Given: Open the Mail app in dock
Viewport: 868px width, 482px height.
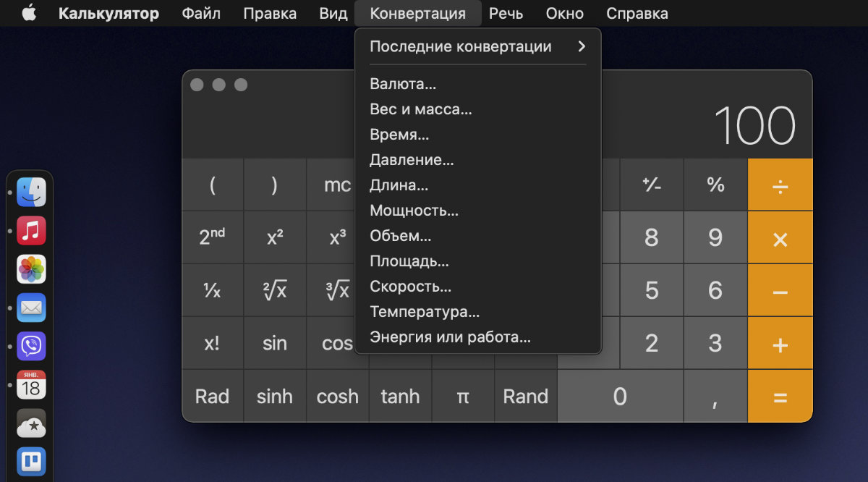Looking at the screenshot, I should point(31,308).
